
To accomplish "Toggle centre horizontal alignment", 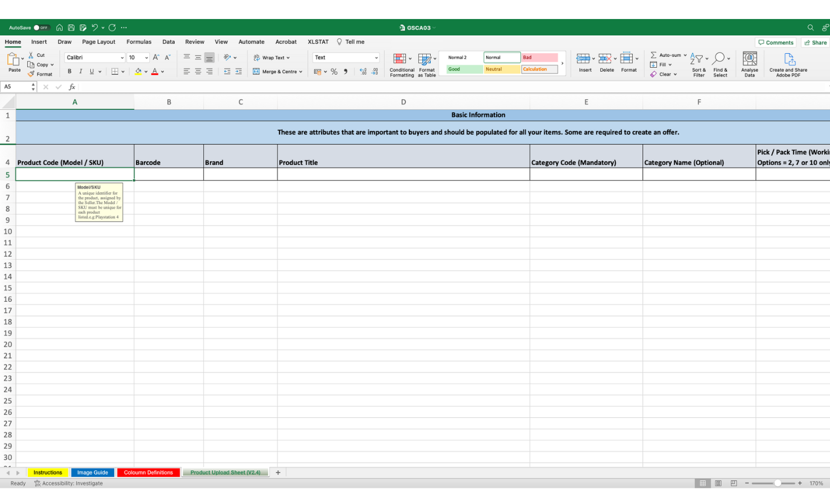I will [x=198, y=72].
